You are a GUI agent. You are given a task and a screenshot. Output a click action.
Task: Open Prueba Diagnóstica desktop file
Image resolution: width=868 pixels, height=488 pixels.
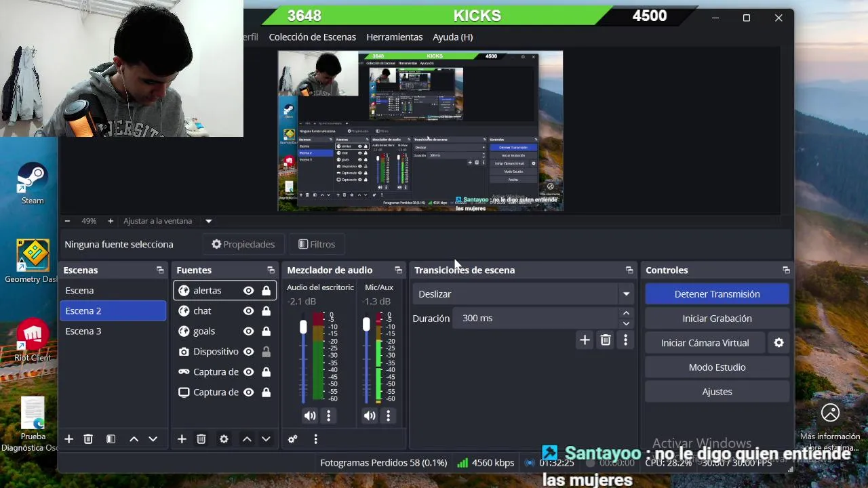pyautogui.click(x=32, y=424)
